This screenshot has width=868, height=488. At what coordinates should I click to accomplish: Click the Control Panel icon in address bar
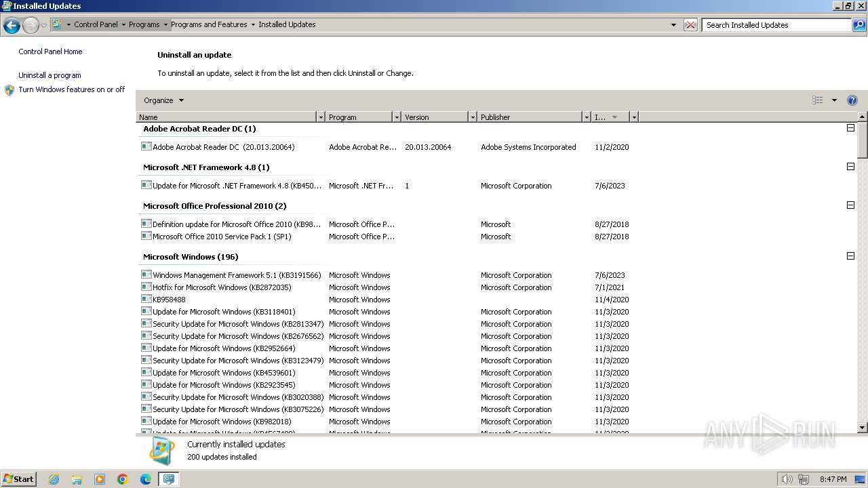[x=57, y=24]
